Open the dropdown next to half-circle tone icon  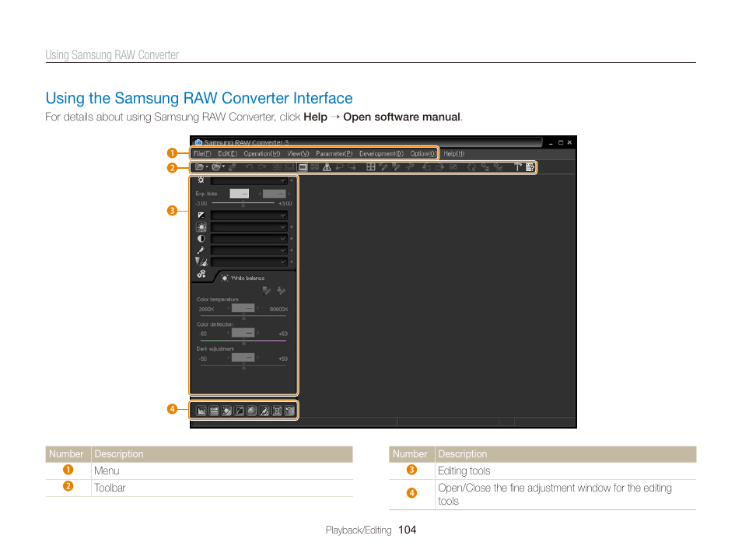pyautogui.click(x=249, y=239)
